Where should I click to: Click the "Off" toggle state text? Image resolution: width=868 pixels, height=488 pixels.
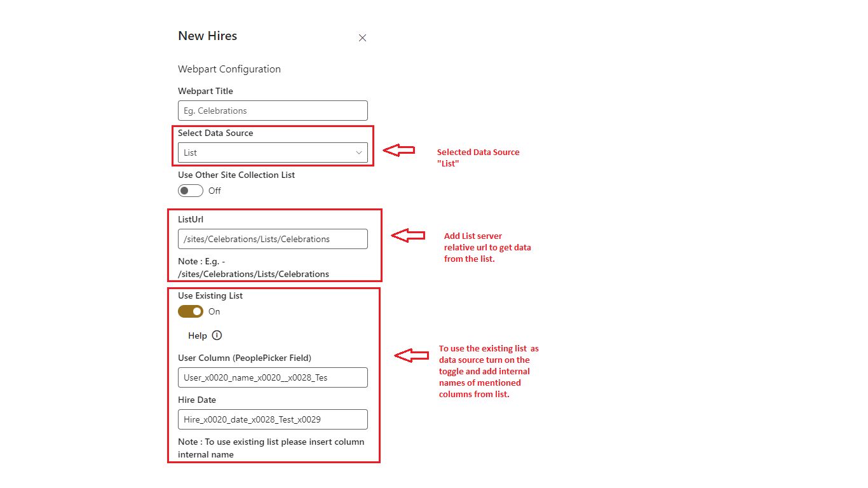[x=215, y=191]
